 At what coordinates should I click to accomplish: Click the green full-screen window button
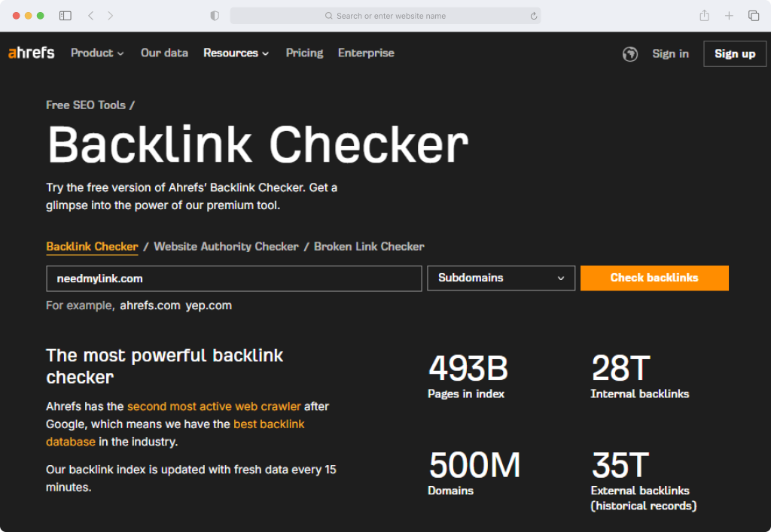click(41, 16)
